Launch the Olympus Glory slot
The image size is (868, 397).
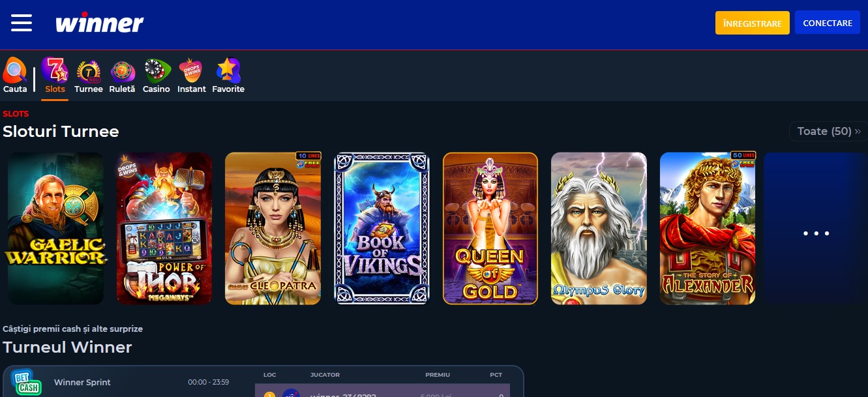(599, 229)
